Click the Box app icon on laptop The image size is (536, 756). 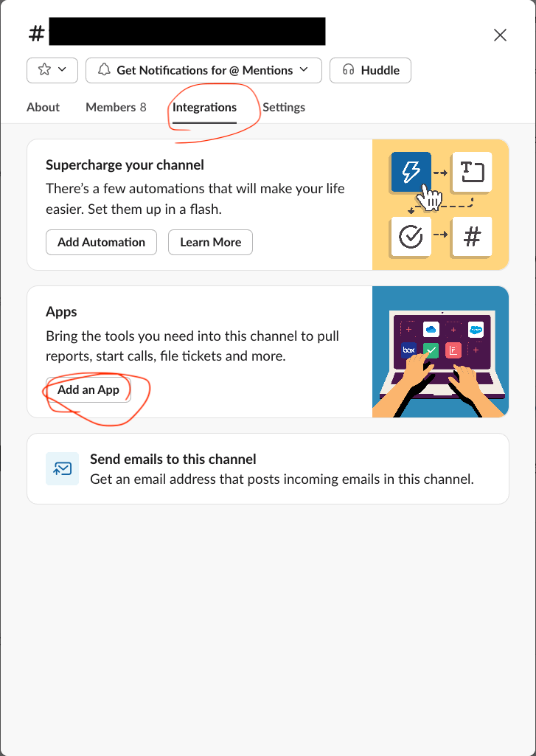click(x=409, y=350)
